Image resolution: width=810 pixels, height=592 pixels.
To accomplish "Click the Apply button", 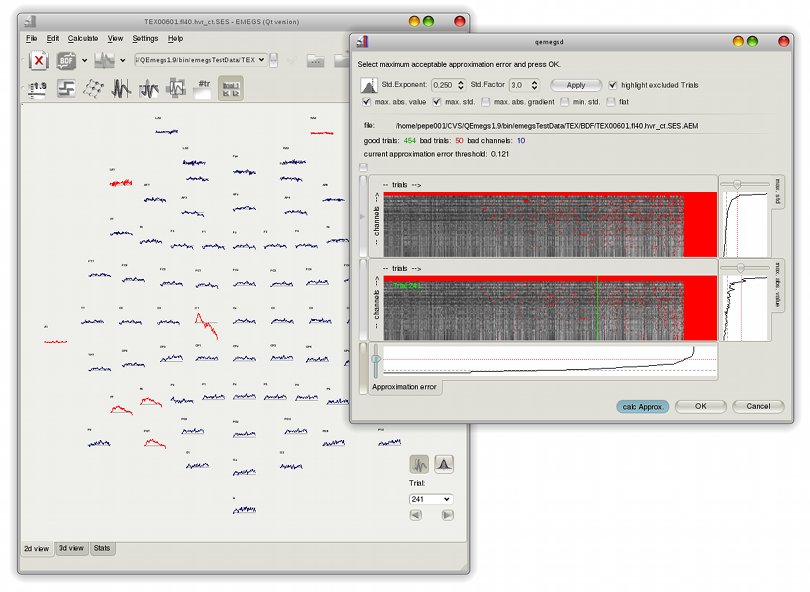I will pyautogui.click(x=575, y=85).
